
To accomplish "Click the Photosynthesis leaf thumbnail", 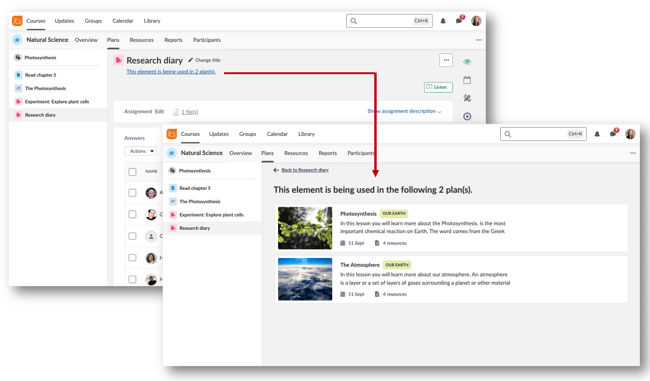I will 305,228.
